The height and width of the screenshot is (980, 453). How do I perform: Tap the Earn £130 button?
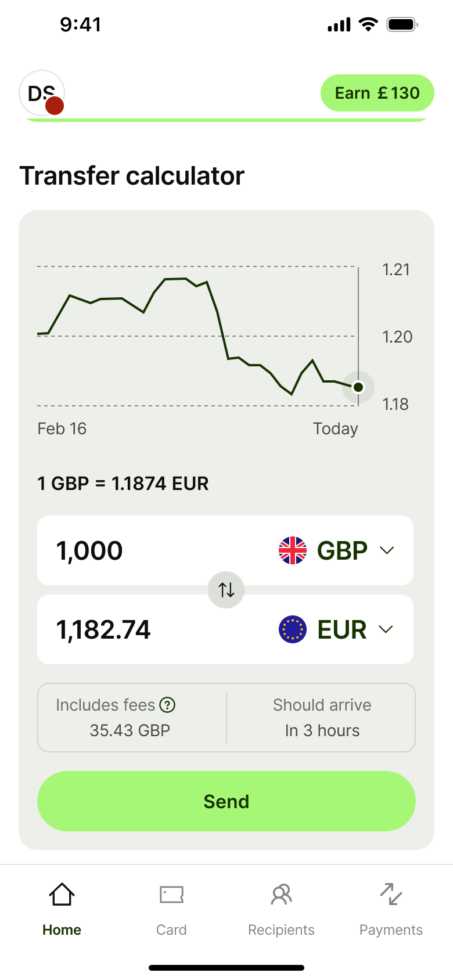click(x=378, y=93)
